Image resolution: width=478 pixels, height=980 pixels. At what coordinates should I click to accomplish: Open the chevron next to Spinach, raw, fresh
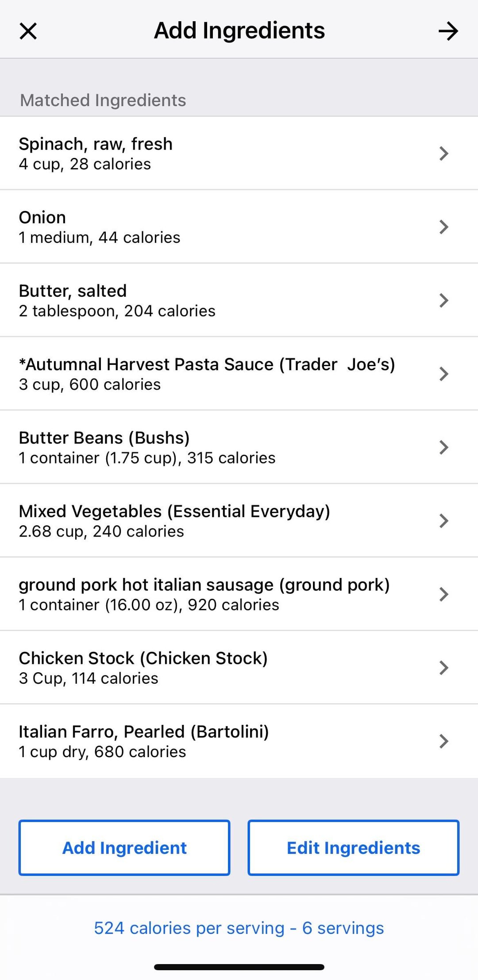point(443,153)
